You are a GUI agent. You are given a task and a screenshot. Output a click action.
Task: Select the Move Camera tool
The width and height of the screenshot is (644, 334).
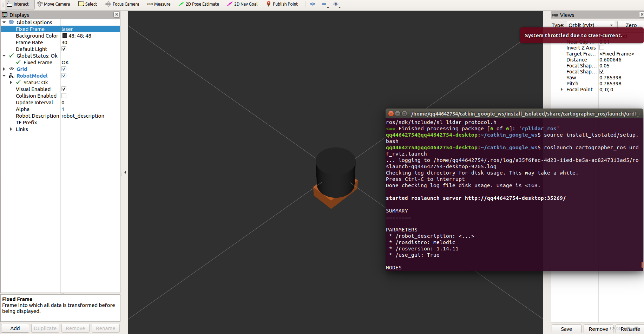[x=53, y=4]
